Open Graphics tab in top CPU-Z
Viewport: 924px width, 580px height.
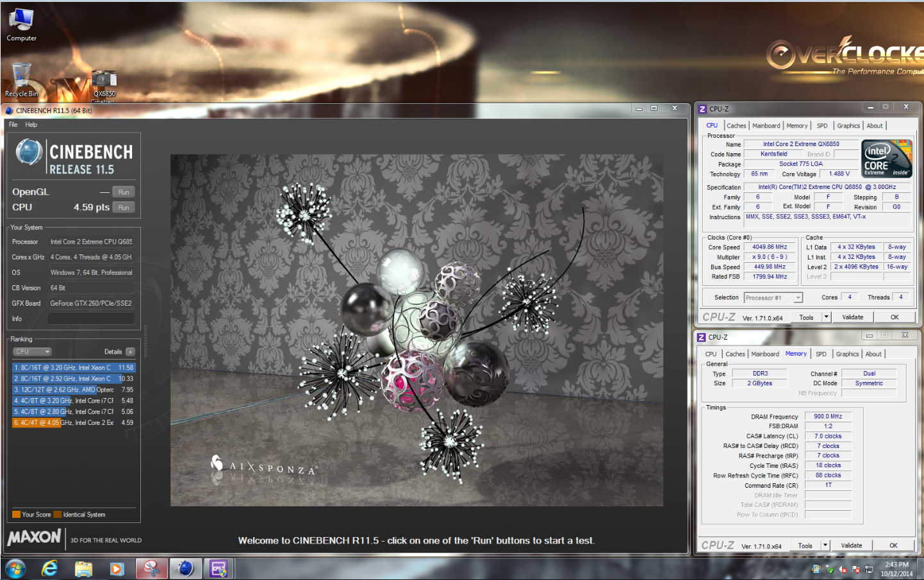848,126
